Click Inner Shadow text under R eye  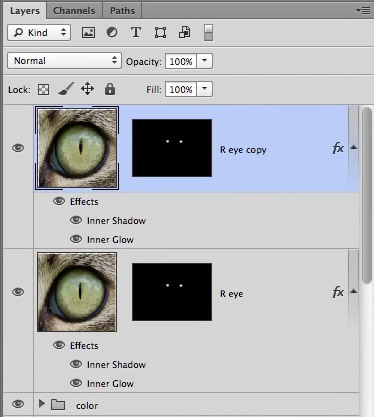(116, 365)
